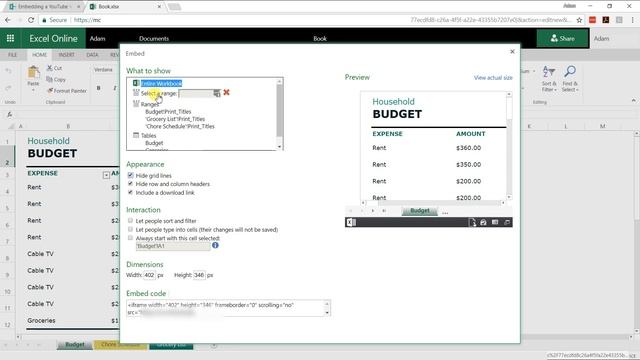Select Budget!Print_Titles range

[168, 111]
